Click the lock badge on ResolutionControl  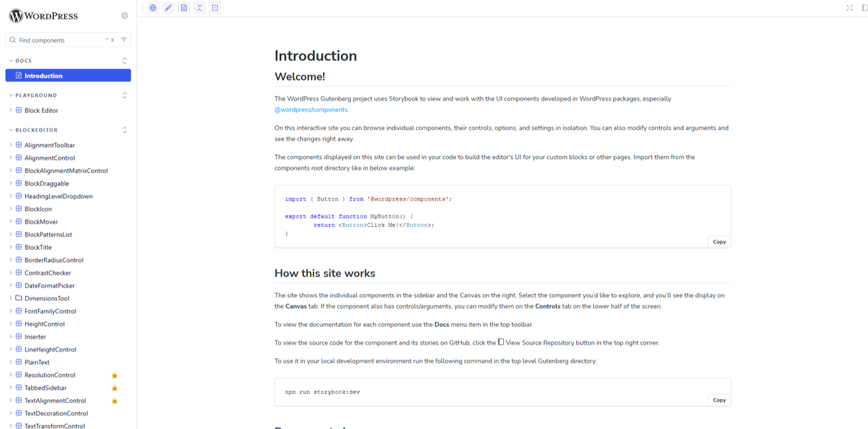click(115, 375)
